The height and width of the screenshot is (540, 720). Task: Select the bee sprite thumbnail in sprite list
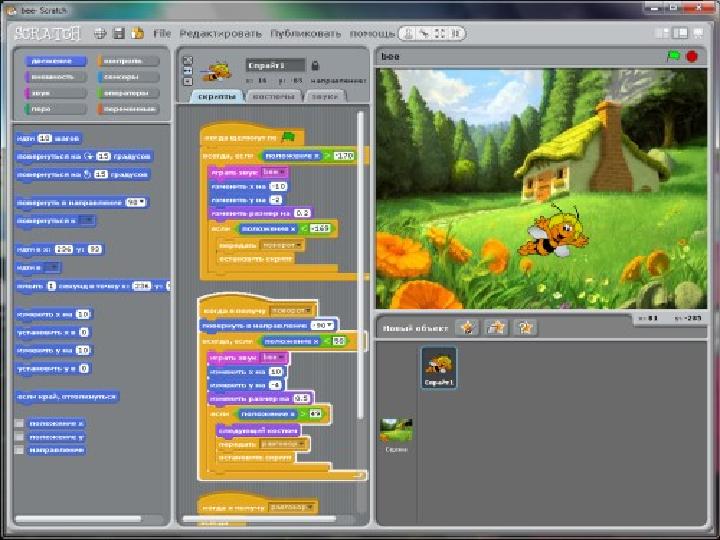(439, 368)
